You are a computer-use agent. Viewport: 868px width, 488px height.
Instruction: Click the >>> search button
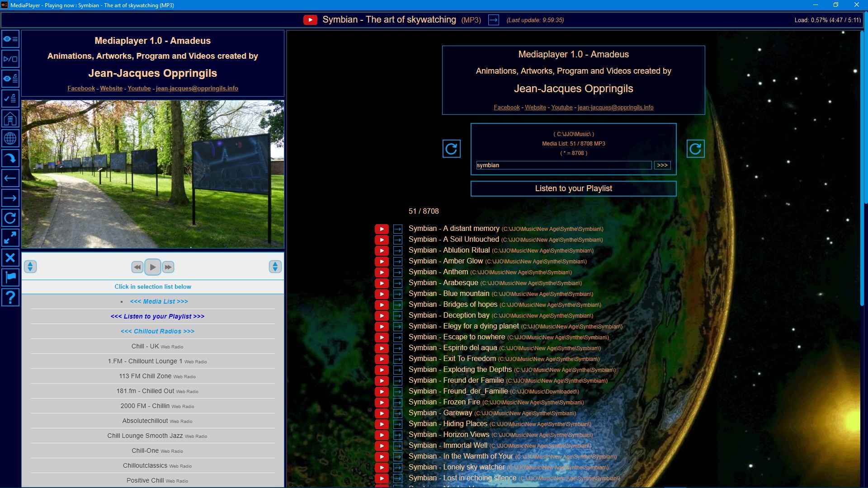click(x=662, y=165)
